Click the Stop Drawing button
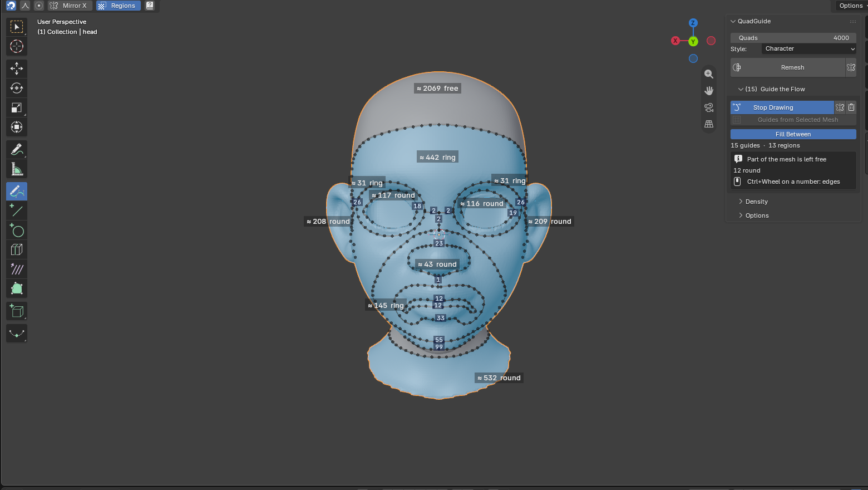This screenshot has width=868, height=490. 782,107
